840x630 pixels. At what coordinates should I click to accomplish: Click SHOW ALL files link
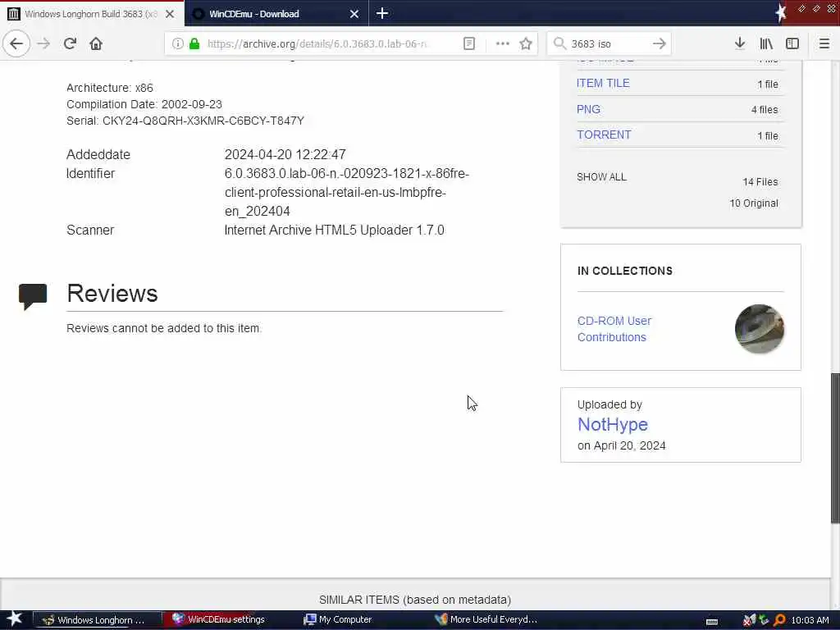601,177
